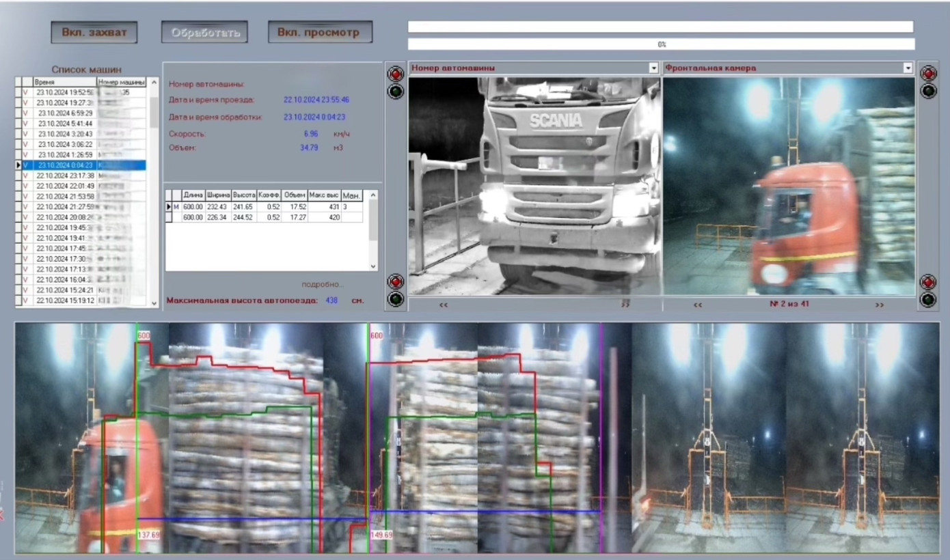Click the up arrow of the vehicle list scrollbar
950x560 pixels.
(x=154, y=83)
